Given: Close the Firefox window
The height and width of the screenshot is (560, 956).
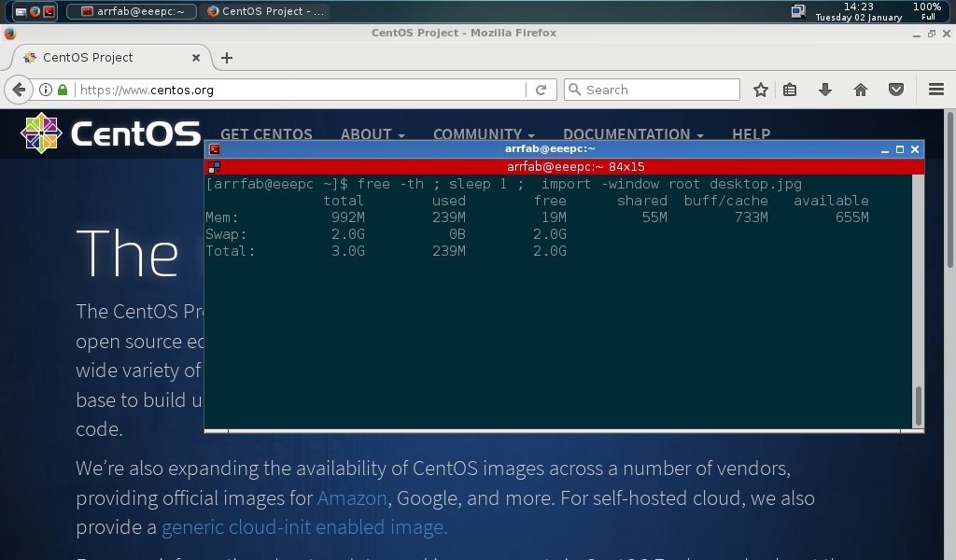Looking at the screenshot, I should pyautogui.click(x=947, y=35).
